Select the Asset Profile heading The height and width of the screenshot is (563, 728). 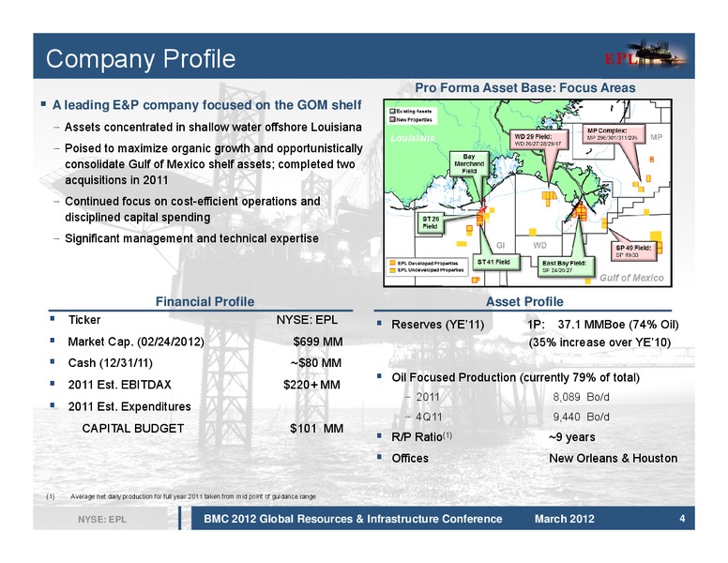tap(524, 302)
